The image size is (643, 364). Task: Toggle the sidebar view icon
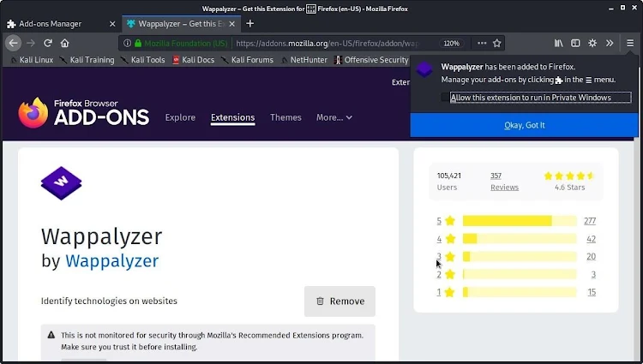575,43
